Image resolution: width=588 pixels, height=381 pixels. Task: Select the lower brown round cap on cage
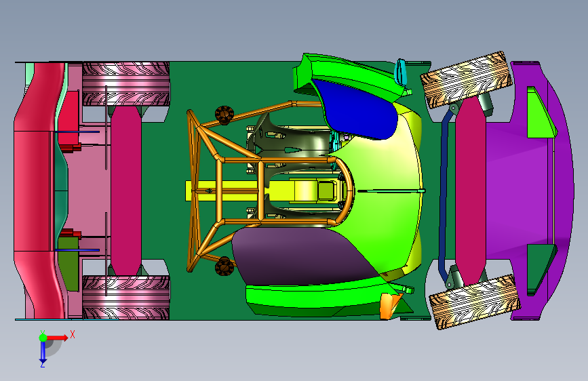pos(224,266)
